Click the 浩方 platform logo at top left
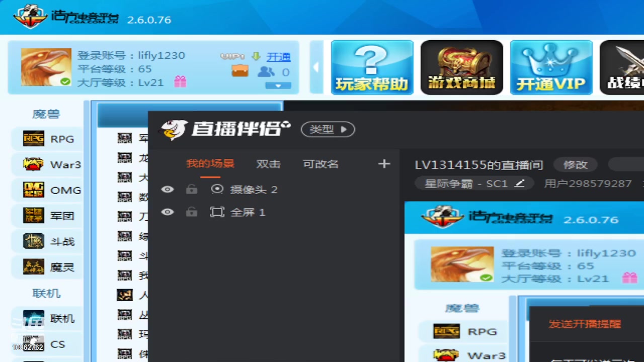644x362 pixels. pos(66,17)
